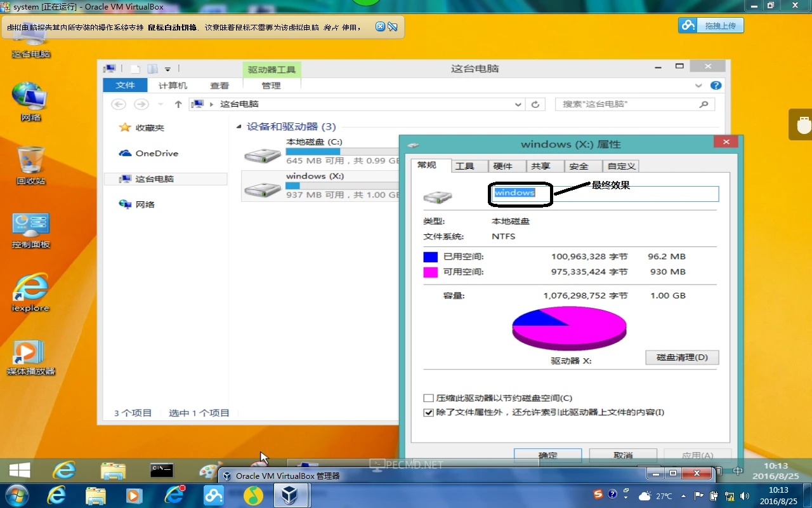
Task: Click the 搜索"这台电脑" search box
Action: tap(635, 104)
